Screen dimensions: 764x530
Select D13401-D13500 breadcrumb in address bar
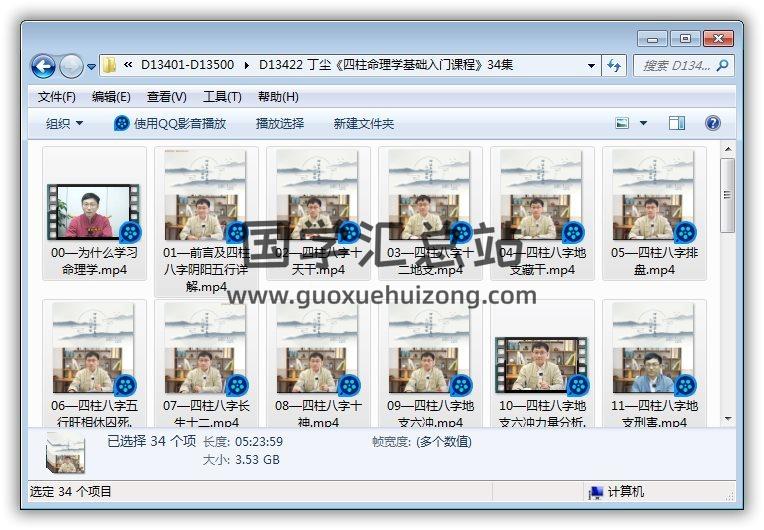pos(187,65)
